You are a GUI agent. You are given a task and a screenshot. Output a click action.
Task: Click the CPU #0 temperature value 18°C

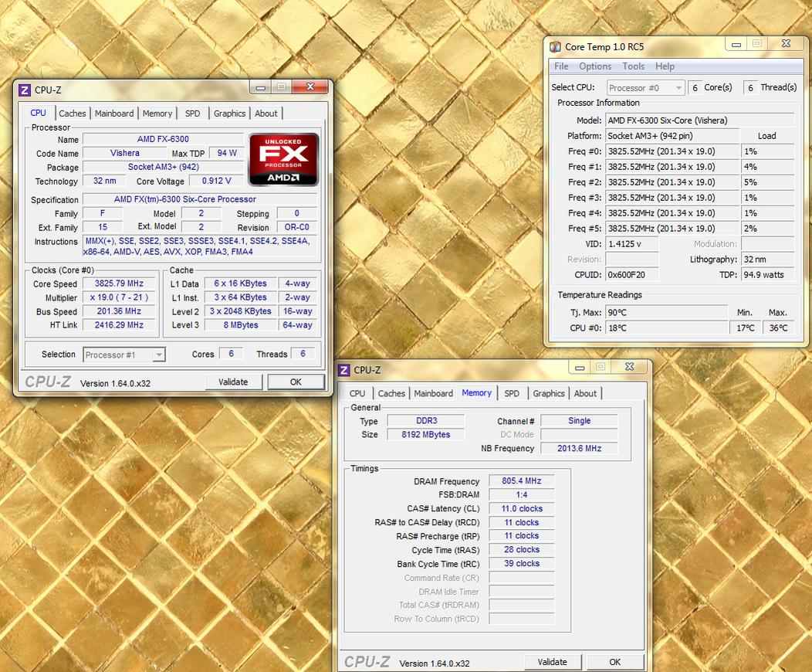tap(666, 328)
